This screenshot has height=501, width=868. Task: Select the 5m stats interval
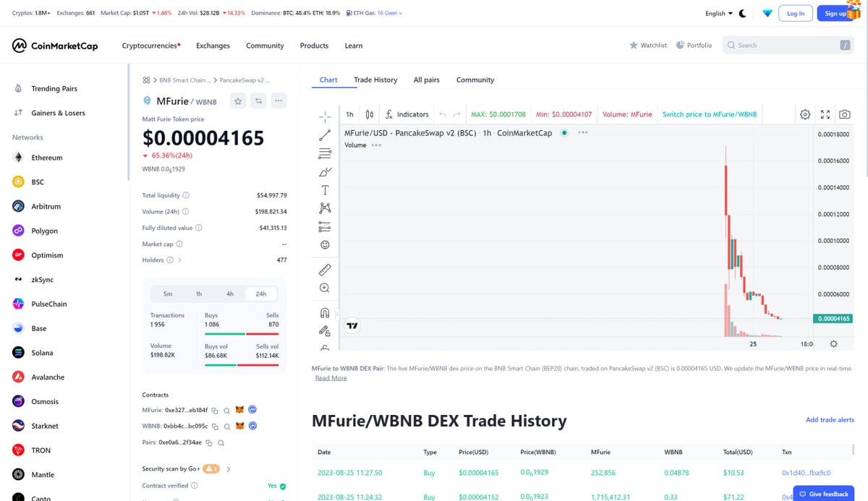[x=168, y=294]
